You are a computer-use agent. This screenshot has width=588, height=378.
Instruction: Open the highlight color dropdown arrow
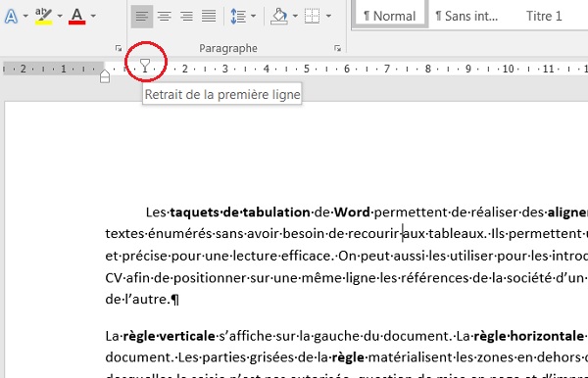60,16
